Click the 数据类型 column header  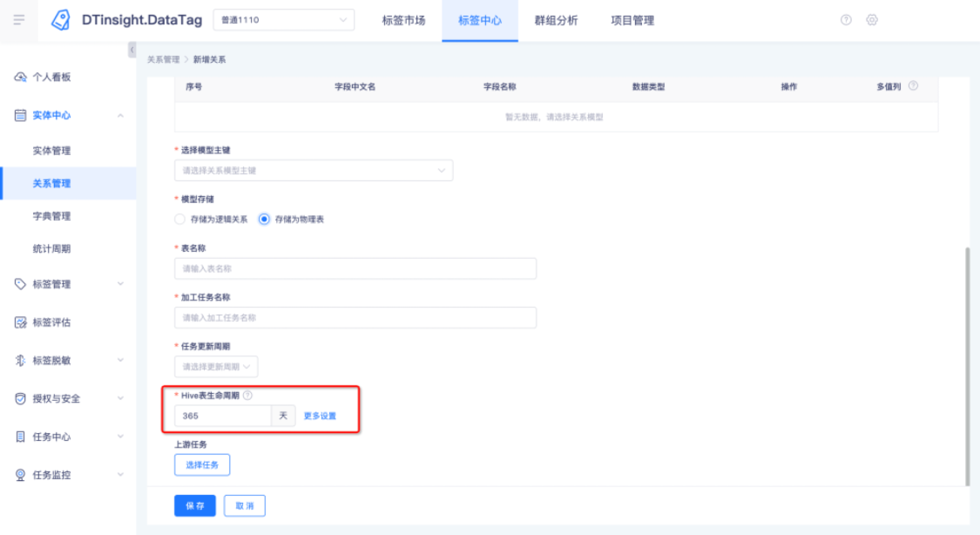649,87
